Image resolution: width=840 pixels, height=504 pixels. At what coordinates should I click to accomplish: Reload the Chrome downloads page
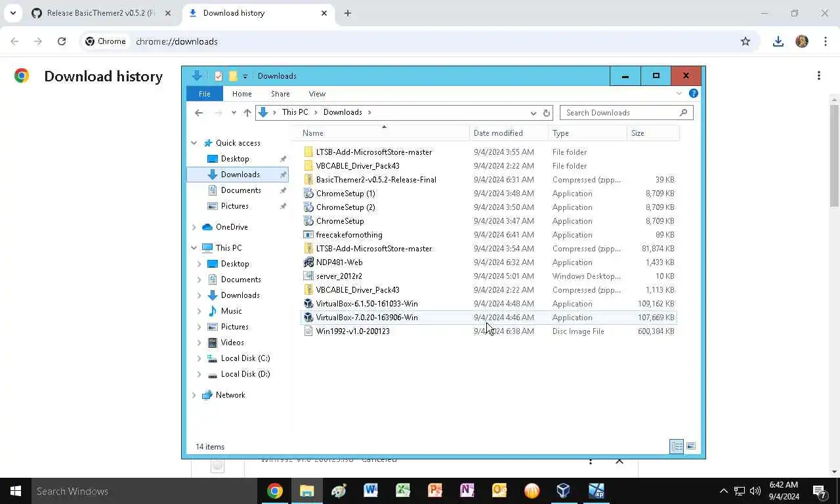pos(62,41)
